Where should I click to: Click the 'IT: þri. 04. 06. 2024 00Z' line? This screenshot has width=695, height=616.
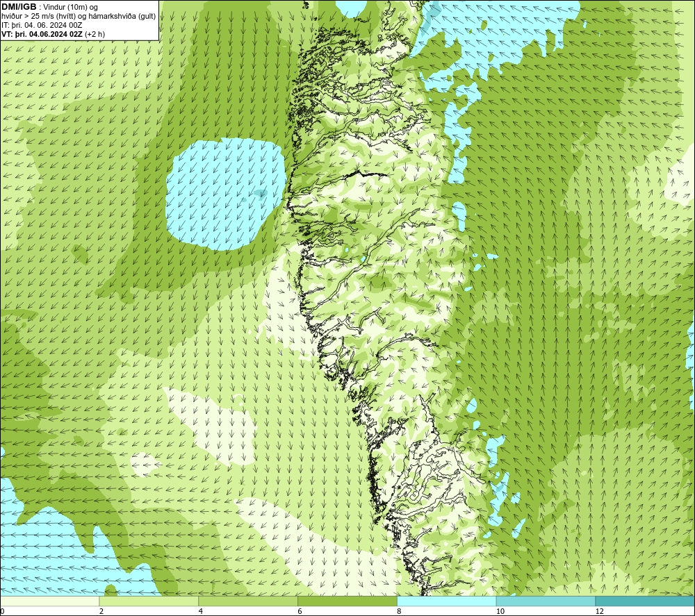point(42,25)
